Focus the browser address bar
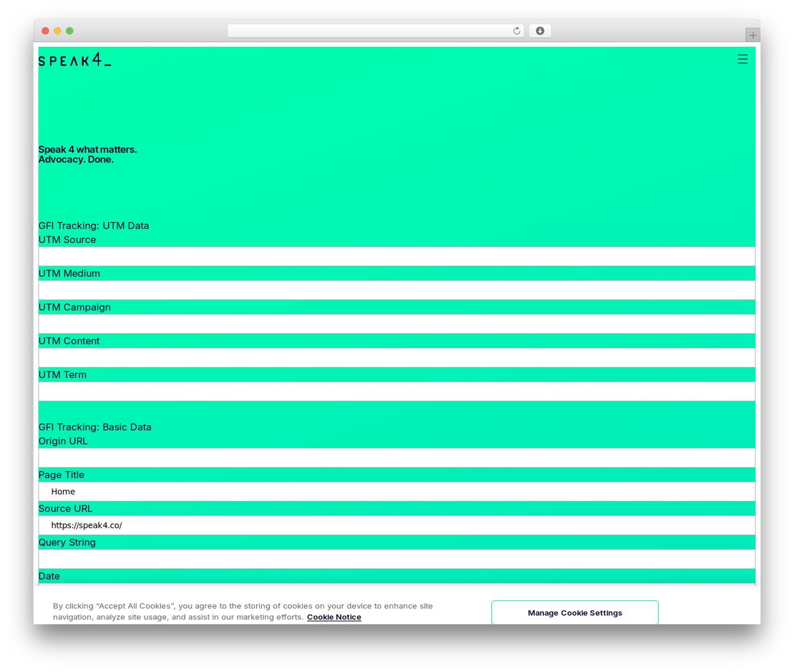This screenshot has width=794, height=672. (x=376, y=31)
